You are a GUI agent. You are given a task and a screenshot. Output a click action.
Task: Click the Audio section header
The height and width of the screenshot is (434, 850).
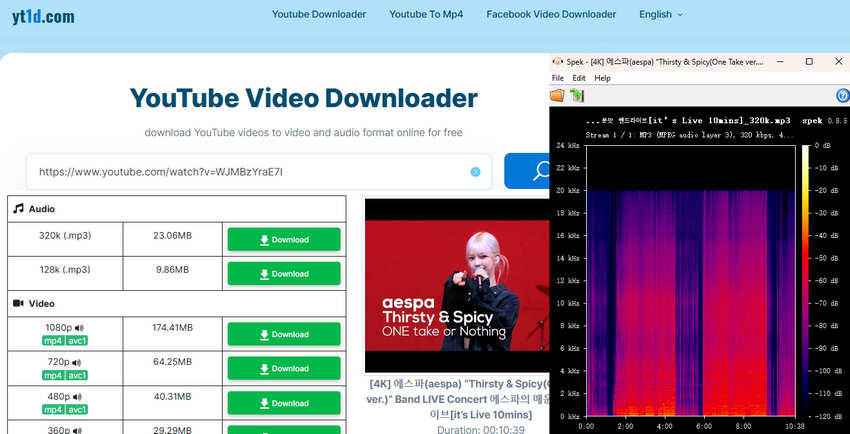[x=177, y=209]
